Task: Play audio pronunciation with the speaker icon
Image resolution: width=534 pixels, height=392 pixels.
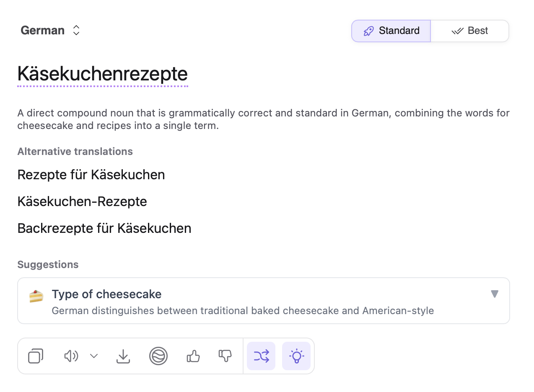Action: point(70,356)
